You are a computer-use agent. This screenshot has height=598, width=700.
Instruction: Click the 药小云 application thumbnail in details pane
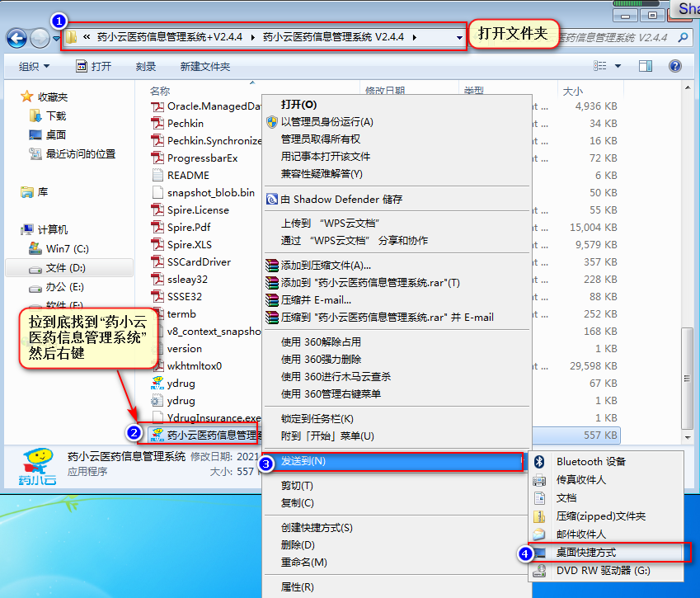[37, 467]
